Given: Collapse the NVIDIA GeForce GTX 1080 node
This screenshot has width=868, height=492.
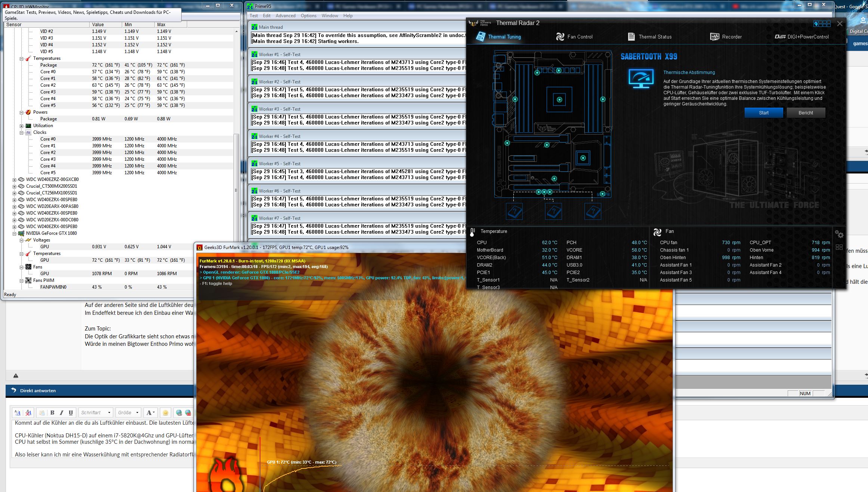Looking at the screenshot, I should (14, 234).
